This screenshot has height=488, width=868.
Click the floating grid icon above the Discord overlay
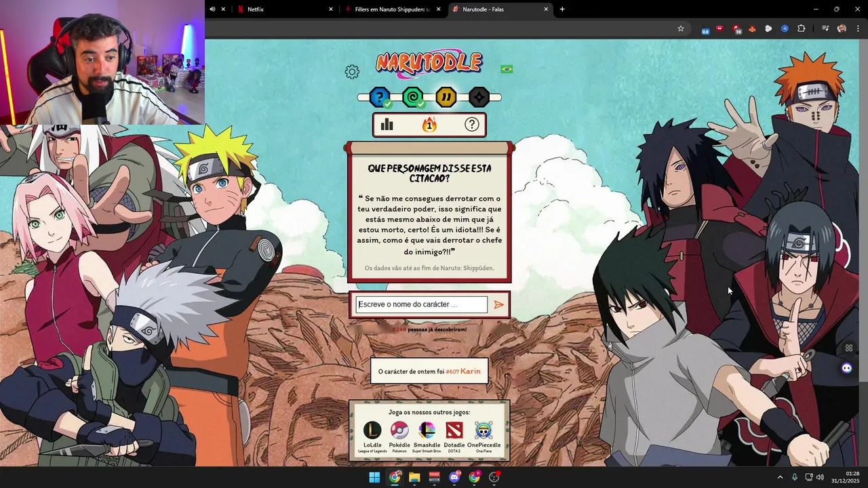pos(848,348)
